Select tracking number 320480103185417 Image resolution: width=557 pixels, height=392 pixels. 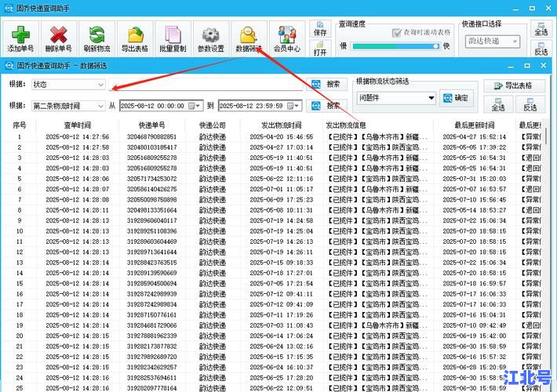[x=151, y=147]
